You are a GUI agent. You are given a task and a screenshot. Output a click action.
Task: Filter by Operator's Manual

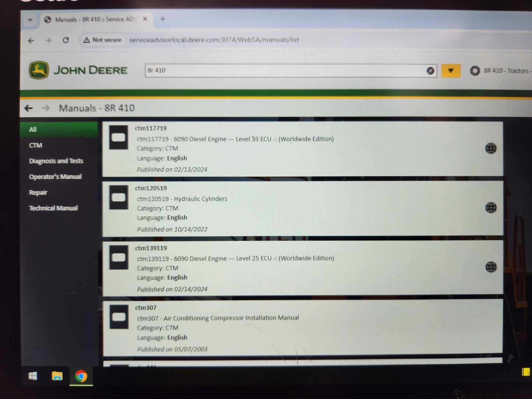click(55, 177)
